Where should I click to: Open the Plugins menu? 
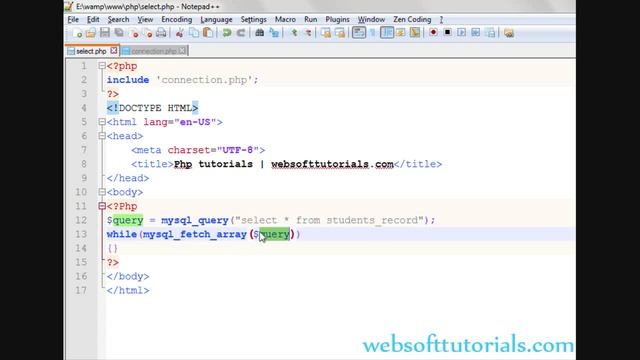[337, 20]
